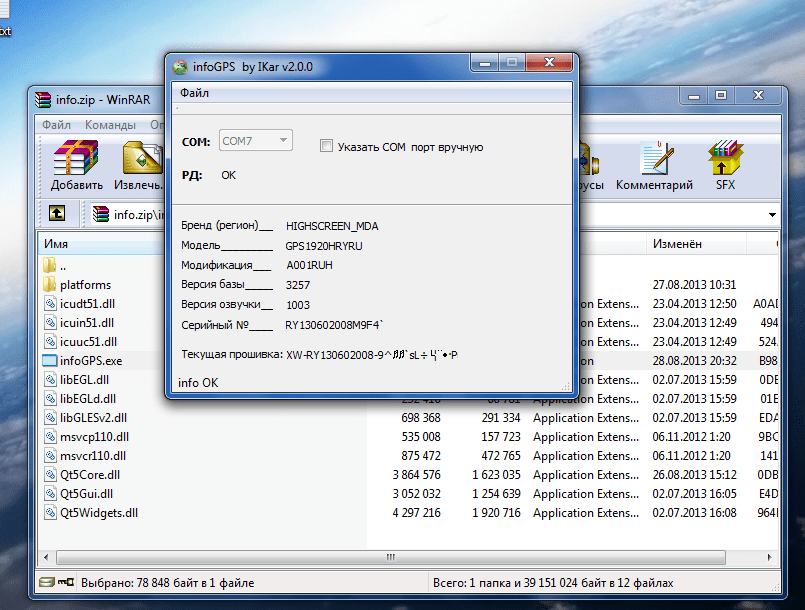Click the Извлечь (Extract) toolbar icon

tap(142, 160)
